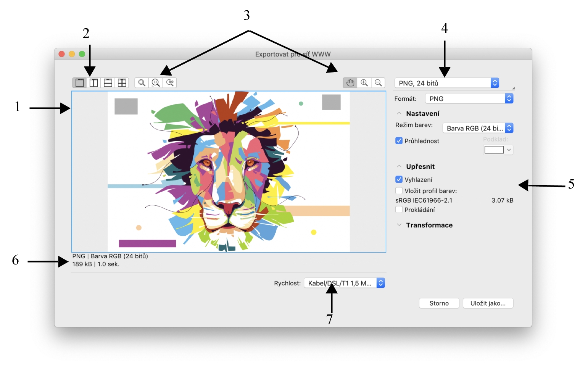
Task: Uncheck the Průhlednost checkbox
Action: [x=399, y=141]
